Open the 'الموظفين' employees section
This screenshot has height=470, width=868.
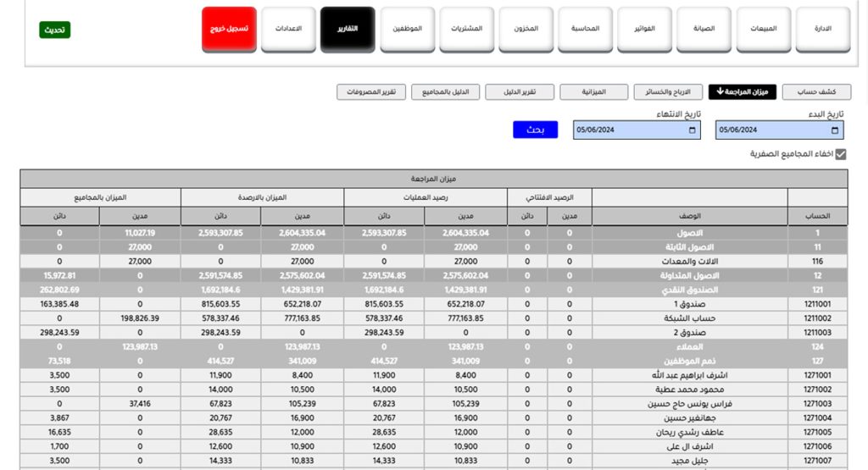tap(407, 29)
